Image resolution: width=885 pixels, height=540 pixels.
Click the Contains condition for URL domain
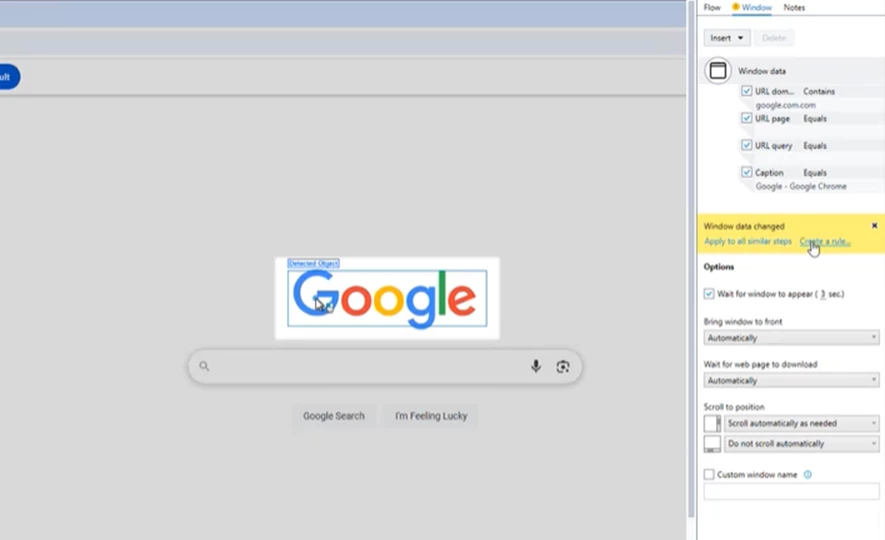tap(819, 91)
